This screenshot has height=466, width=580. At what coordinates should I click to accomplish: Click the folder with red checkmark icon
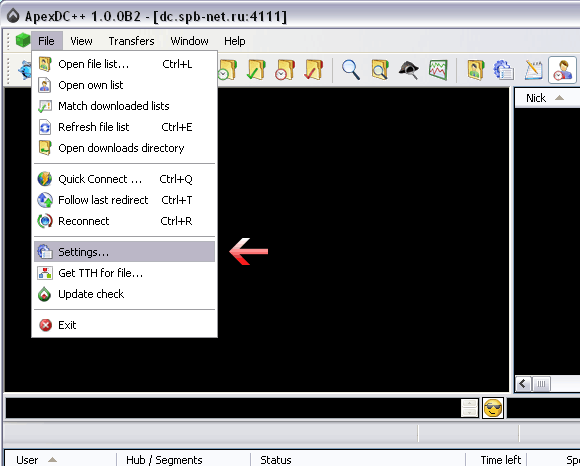point(314,70)
